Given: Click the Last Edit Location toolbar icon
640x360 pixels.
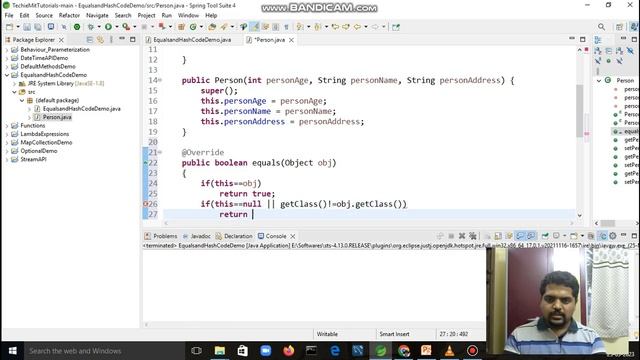Looking at the screenshot, I should pos(336,27).
